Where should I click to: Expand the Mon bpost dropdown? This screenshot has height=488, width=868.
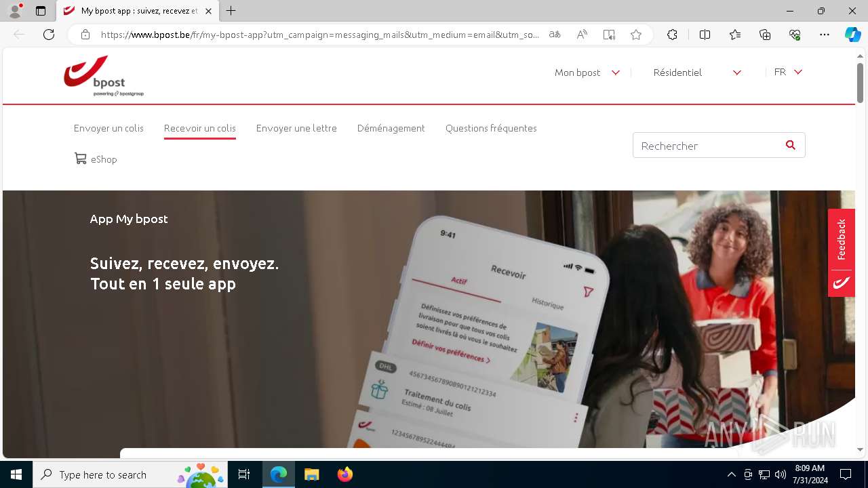click(587, 73)
